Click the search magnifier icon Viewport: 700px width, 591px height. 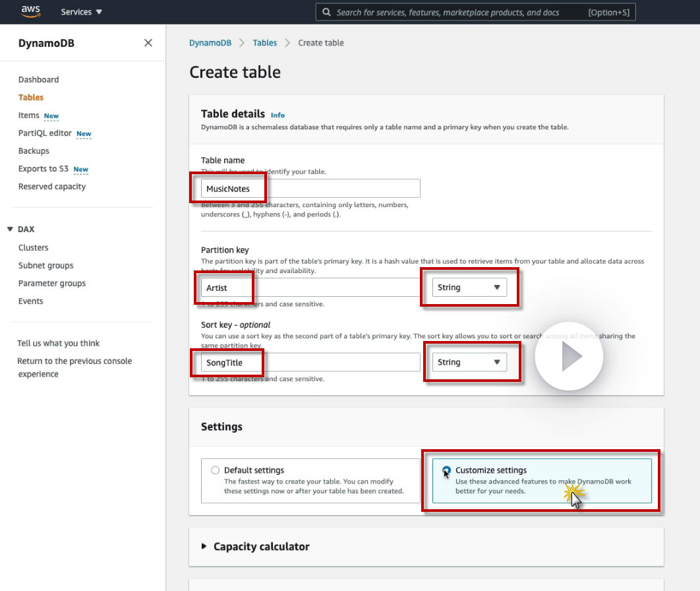click(x=327, y=12)
